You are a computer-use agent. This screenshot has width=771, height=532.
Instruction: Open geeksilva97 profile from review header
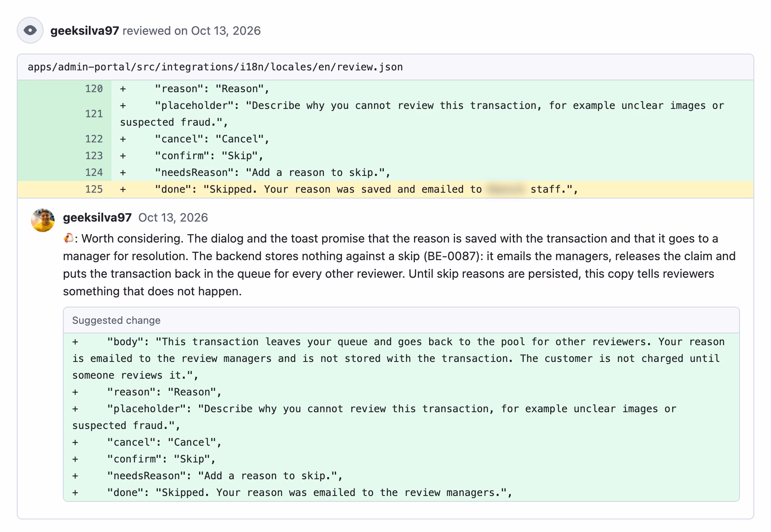[x=85, y=31]
